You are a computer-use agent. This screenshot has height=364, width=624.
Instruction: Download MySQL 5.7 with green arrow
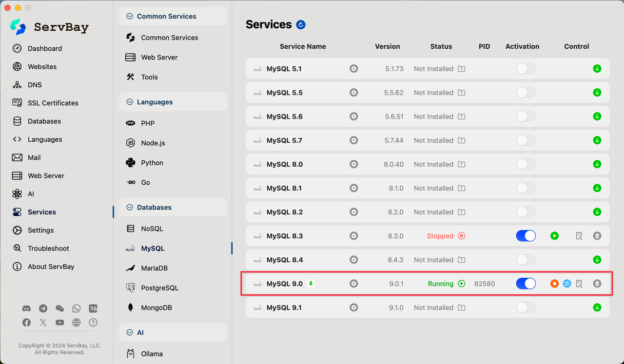click(x=597, y=140)
